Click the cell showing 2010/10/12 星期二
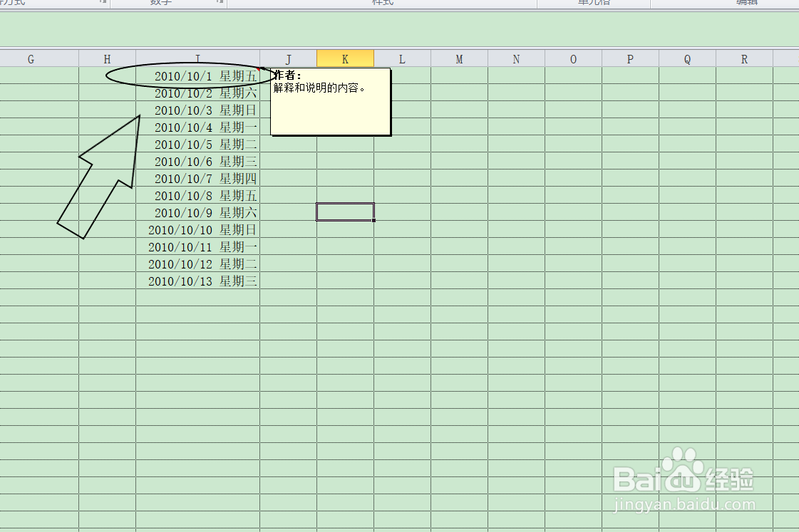This screenshot has width=799, height=532. tap(197, 264)
